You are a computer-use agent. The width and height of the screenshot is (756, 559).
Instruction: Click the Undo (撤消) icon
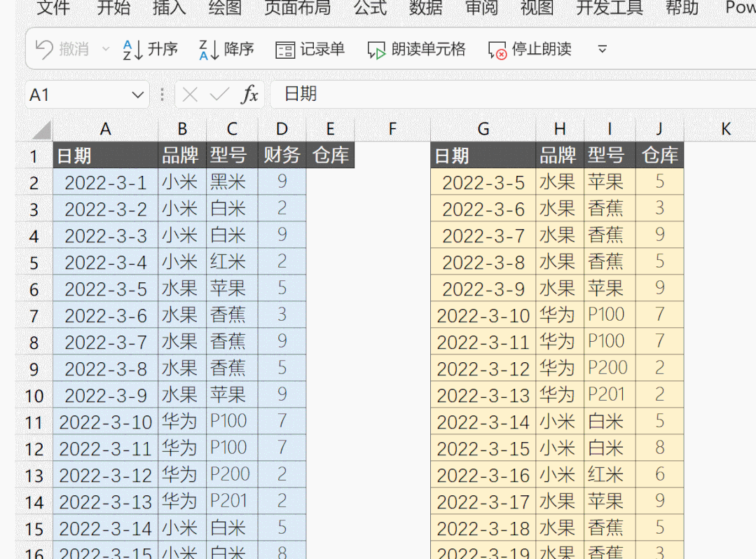(x=44, y=49)
